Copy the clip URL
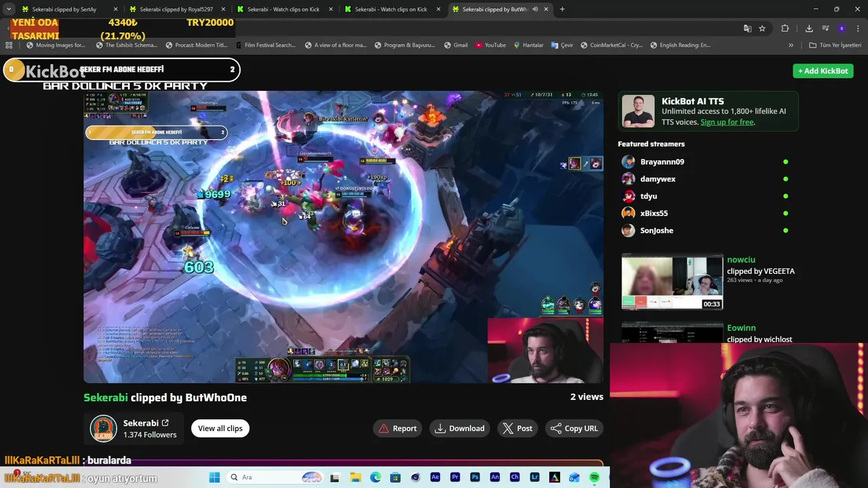868x488 pixels. tap(574, 428)
